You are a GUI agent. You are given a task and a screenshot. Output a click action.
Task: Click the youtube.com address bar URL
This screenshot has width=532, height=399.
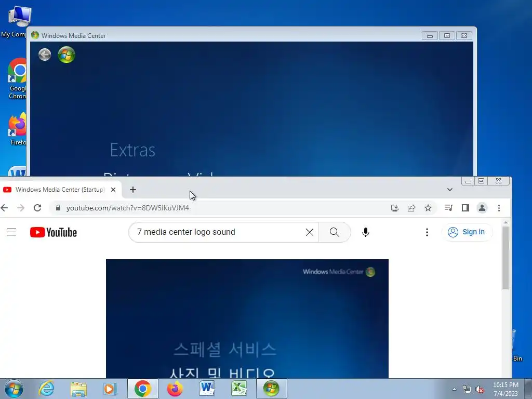tap(128, 208)
